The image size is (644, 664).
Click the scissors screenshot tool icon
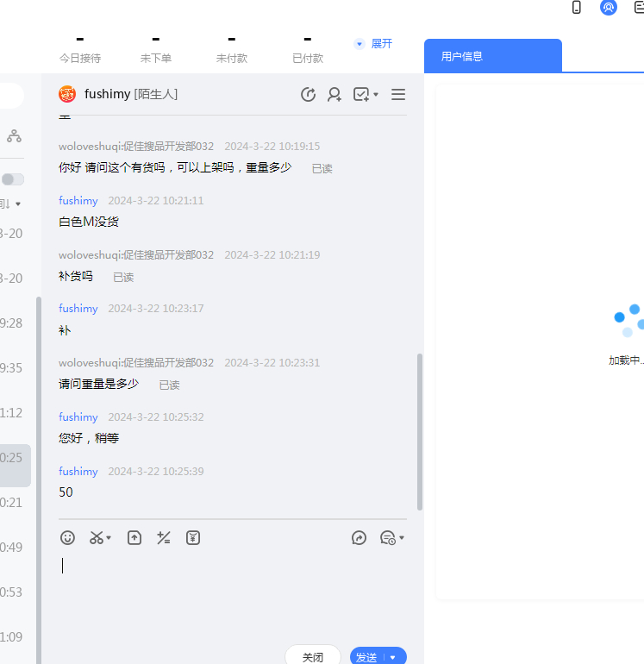[x=97, y=538]
